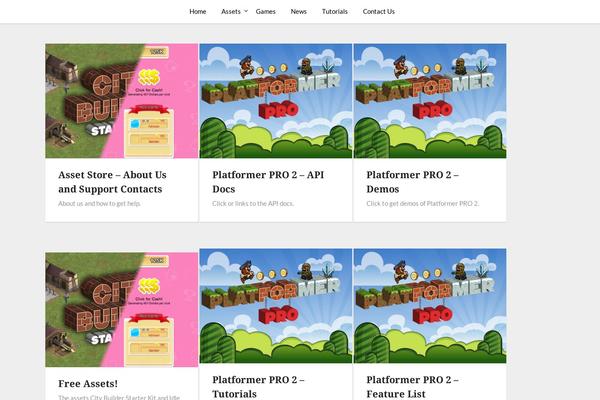This screenshot has height=400, width=600.
Task: Click the Platformer PRO API Docs thumbnail
Action: 276,101
